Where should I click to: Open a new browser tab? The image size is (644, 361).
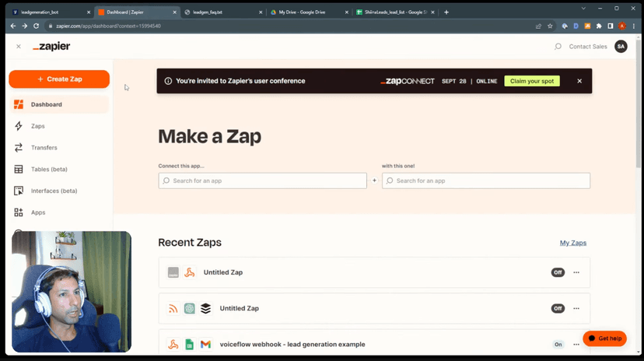tap(446, 12)
